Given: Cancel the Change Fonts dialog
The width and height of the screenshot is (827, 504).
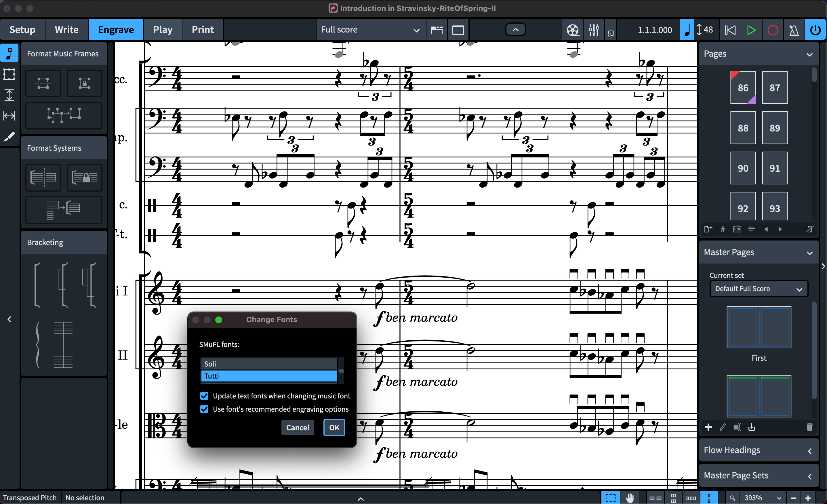Looking at the screenshot, I should (x=297, y=427).
